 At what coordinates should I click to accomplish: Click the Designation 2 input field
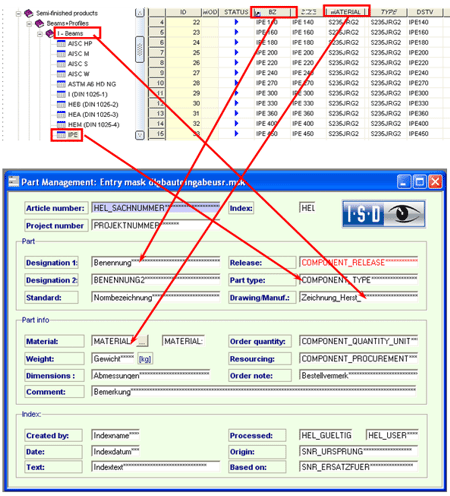(156, 280)
